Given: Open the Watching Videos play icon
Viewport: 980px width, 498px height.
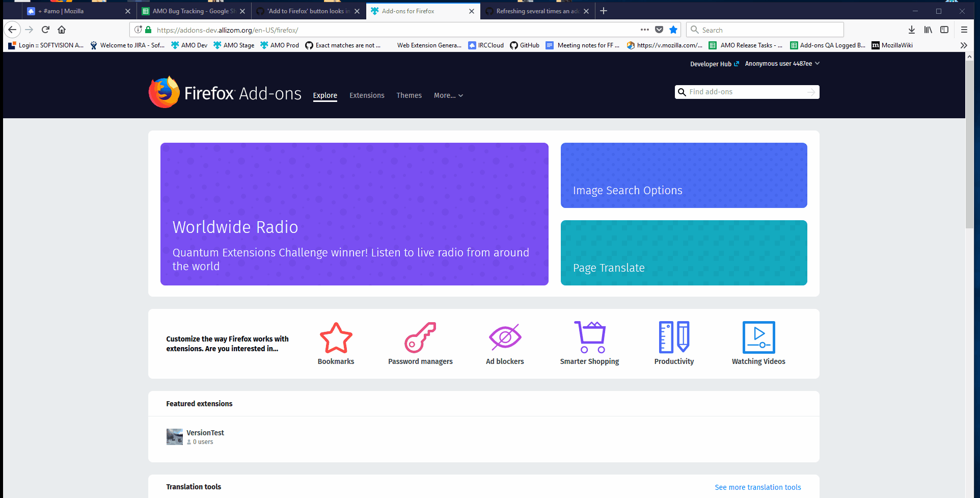Looking at the screenshot, I should pos(758,337).
